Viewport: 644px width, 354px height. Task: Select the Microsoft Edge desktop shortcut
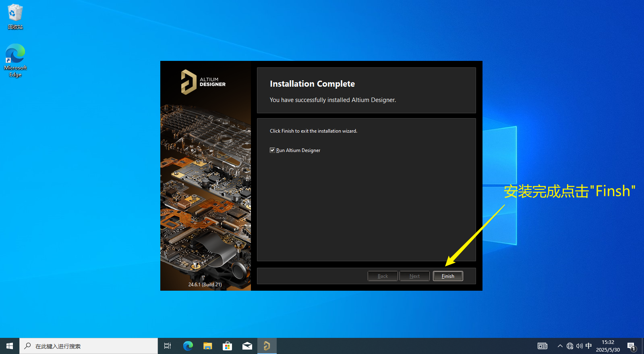[x=15, y=60]
